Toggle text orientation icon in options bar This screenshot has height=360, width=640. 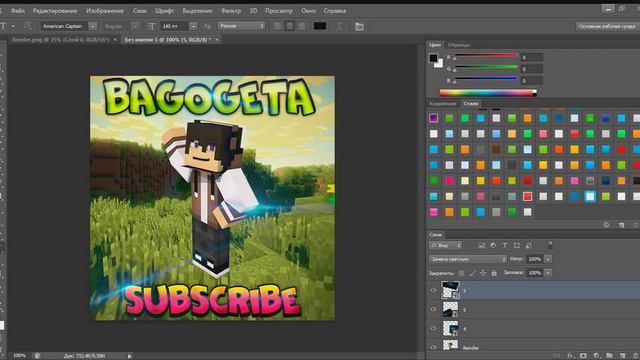(x=28, y=26)
